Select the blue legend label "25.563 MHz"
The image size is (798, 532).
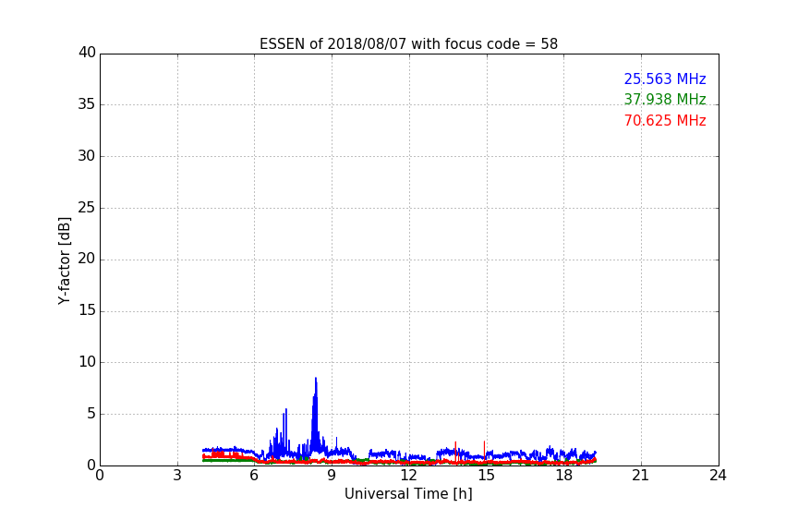pos(665,79)
